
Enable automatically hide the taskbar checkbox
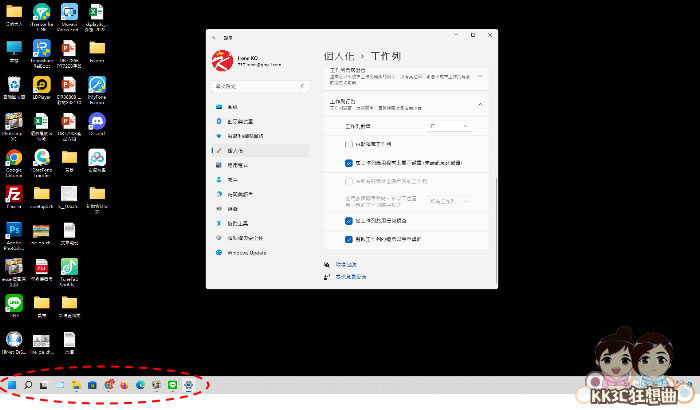pos(348,144)
